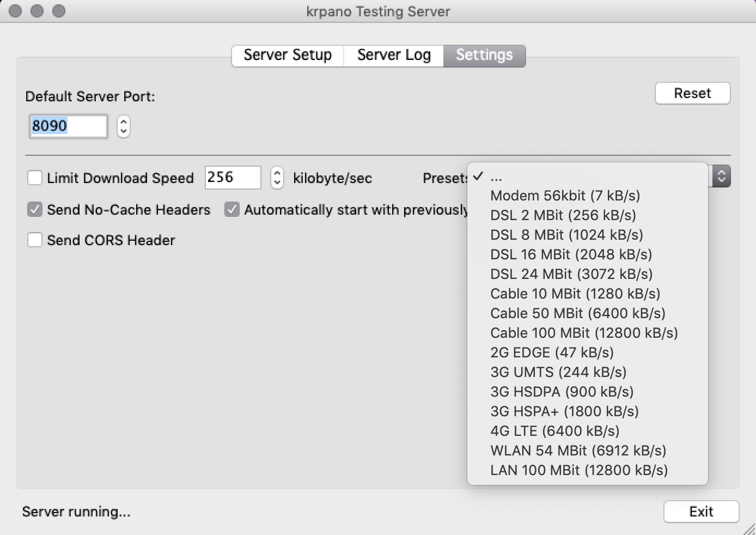Pick Cable 10 MBit (1280 kB/s)
The width and height of the screenshot is (756, 535).
[x=588, y=294]
